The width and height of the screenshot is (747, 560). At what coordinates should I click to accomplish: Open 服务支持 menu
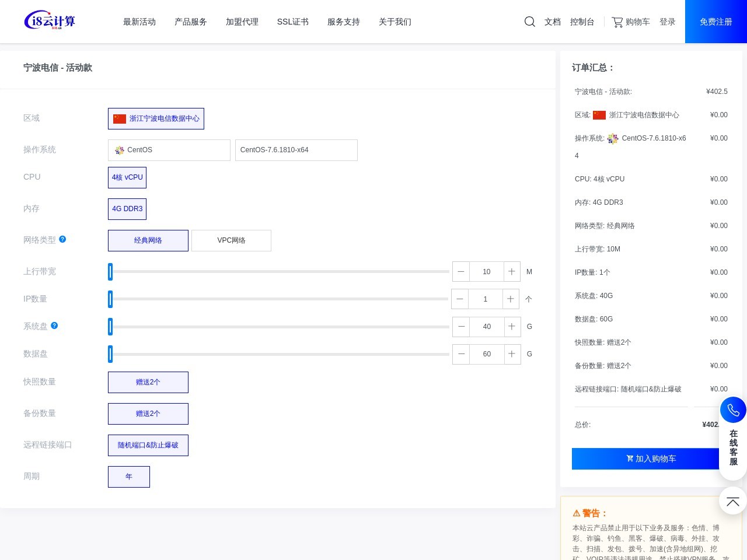[344, 22]
